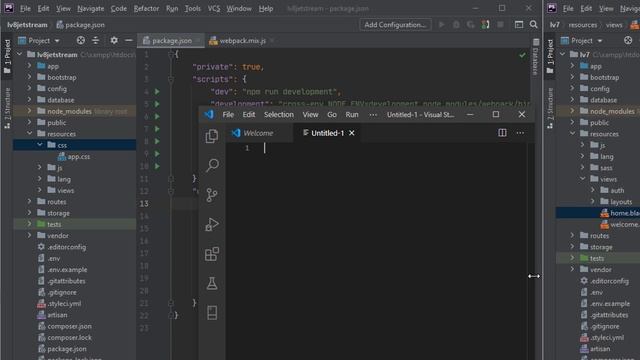Expand the app folder in lv8jetstream
640x360 pixels.
[x=29, y=66]
